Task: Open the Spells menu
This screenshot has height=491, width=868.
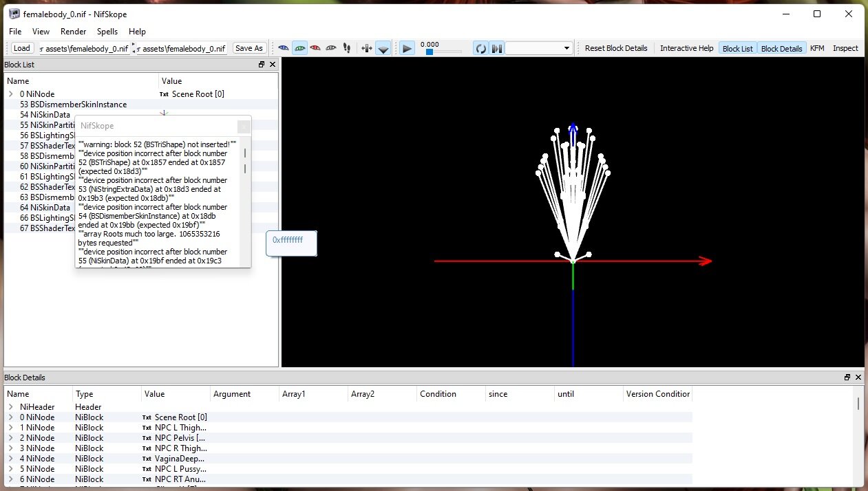Action: pos(107,32)
